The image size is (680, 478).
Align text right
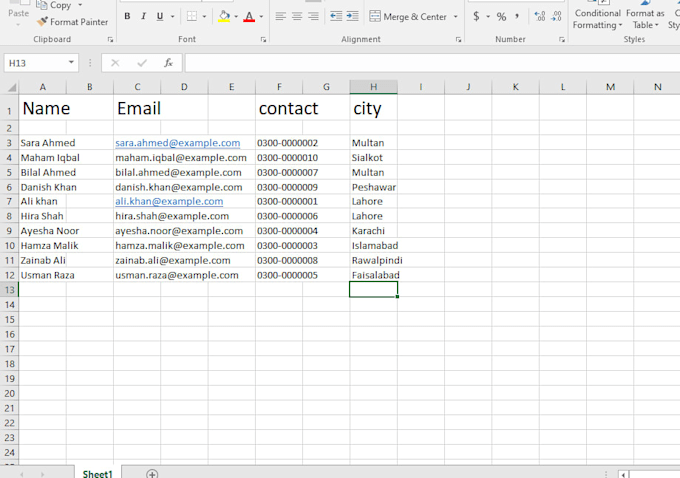[314, 16]
